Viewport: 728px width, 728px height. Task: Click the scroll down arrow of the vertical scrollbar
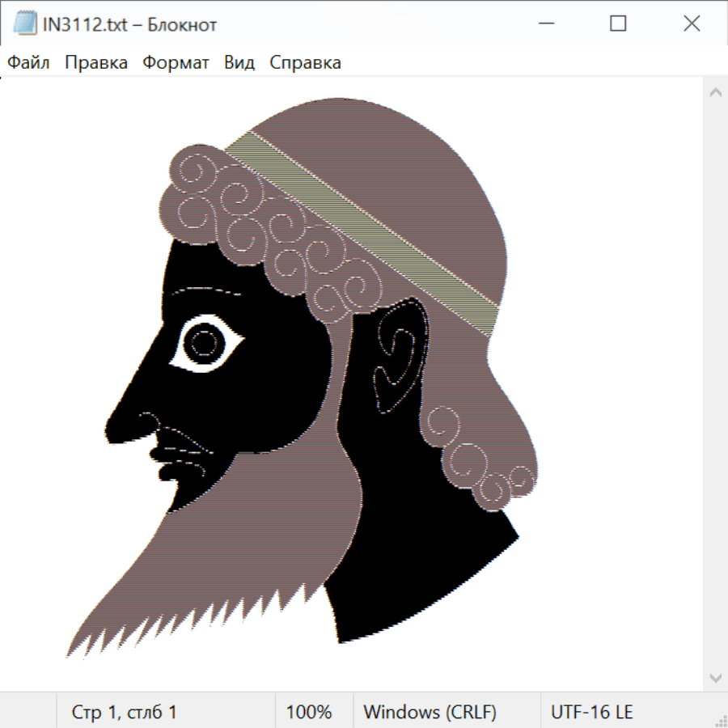[715, 677]
